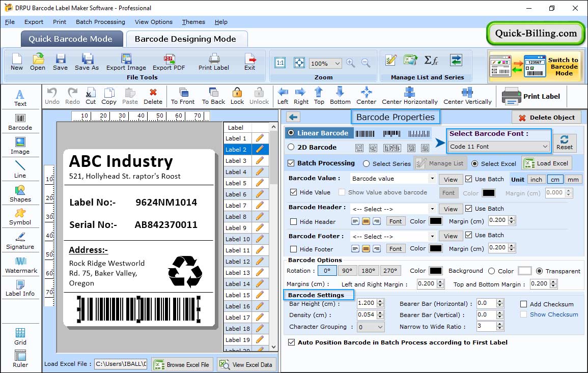Bring object To Front
Image resolution: width=588 pixels, height=373 pixels.
183,96
